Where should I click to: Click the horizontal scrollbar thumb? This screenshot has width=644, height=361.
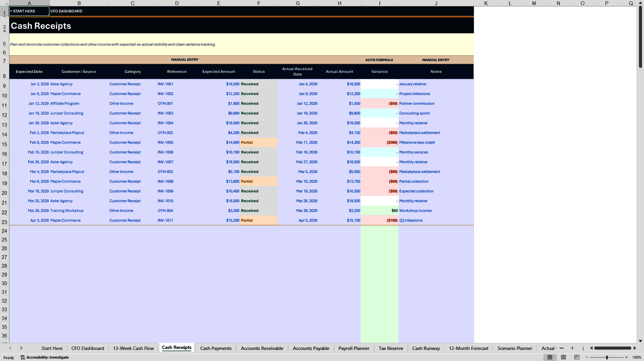[612, 348]
